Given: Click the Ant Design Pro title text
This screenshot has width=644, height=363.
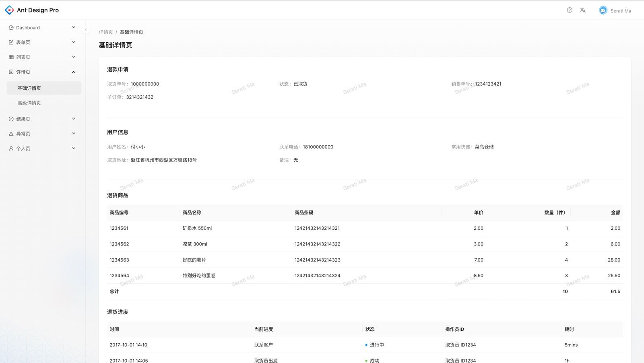Looking at the screenshot, I should point(38,10).
